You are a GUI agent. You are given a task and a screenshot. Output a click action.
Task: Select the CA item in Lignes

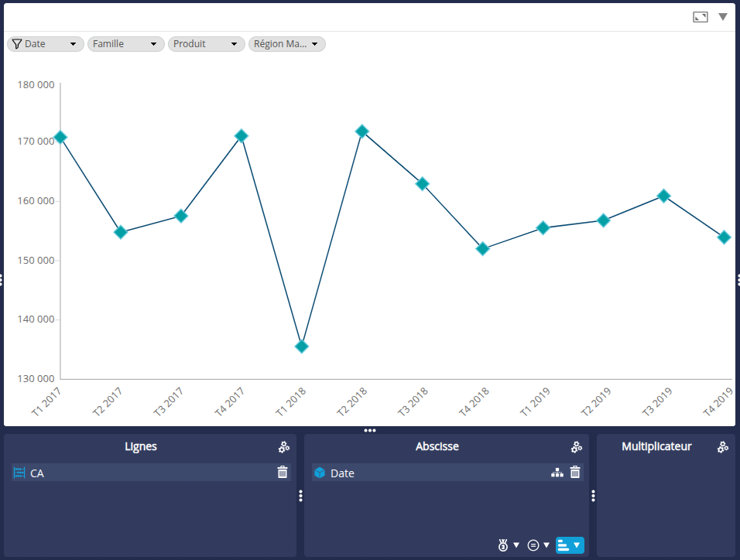(x=37, y=473)
